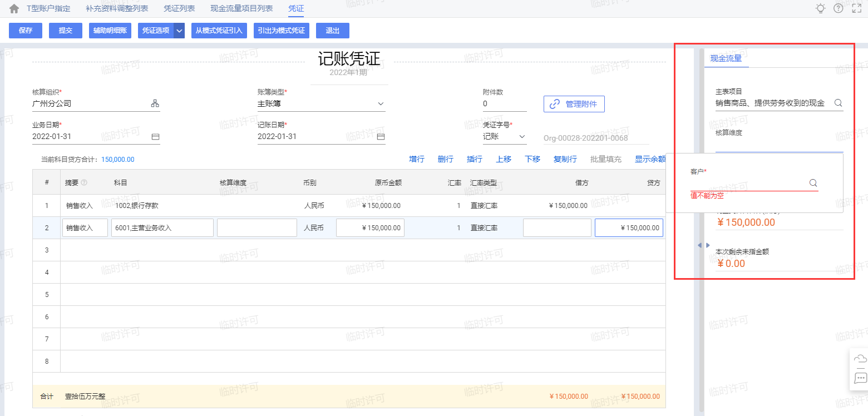This screenshot has height=416, width=868.
Task: Click row 1 摘要 cell 销售收入
Action: click(x=80, y=206)
